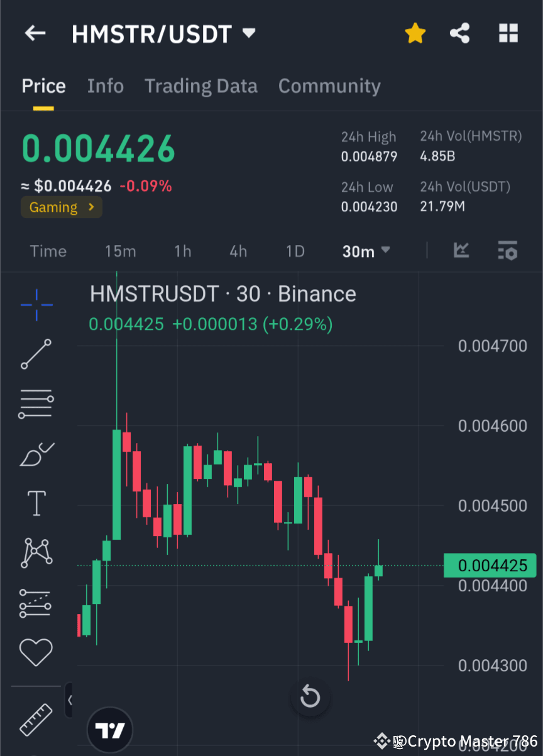Select the text annotation tool

[x=36, y=503]
